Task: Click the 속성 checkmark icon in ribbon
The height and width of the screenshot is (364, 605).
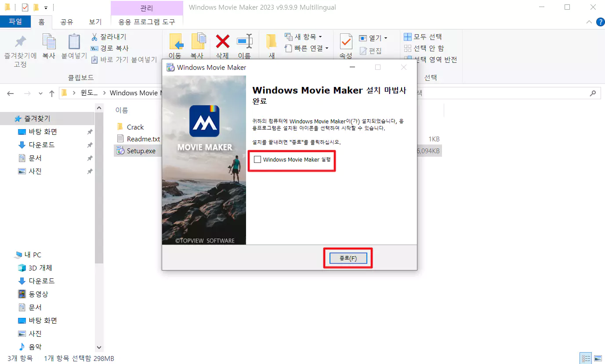Action: tap(346, 41)
